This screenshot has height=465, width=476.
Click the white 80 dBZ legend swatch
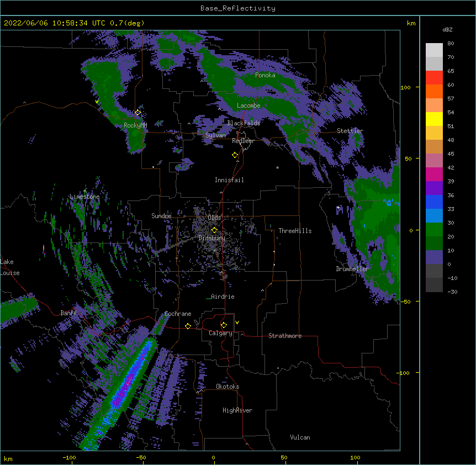[x=434, y=50]
